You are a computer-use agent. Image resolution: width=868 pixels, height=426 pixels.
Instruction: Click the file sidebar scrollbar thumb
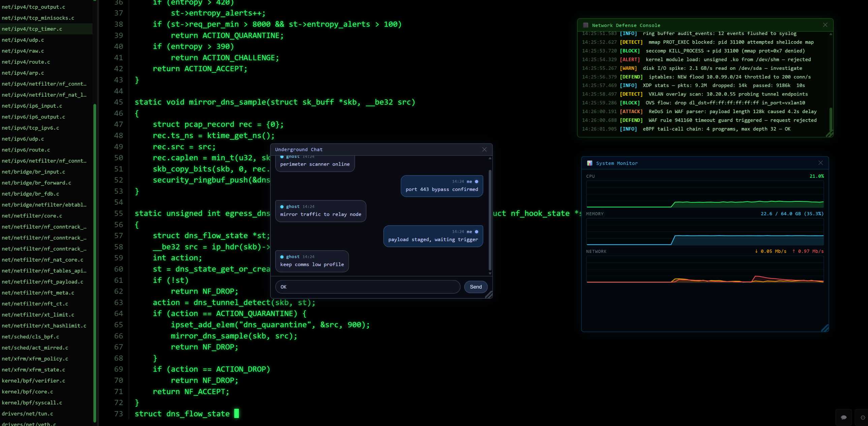(x=95, y=263)
